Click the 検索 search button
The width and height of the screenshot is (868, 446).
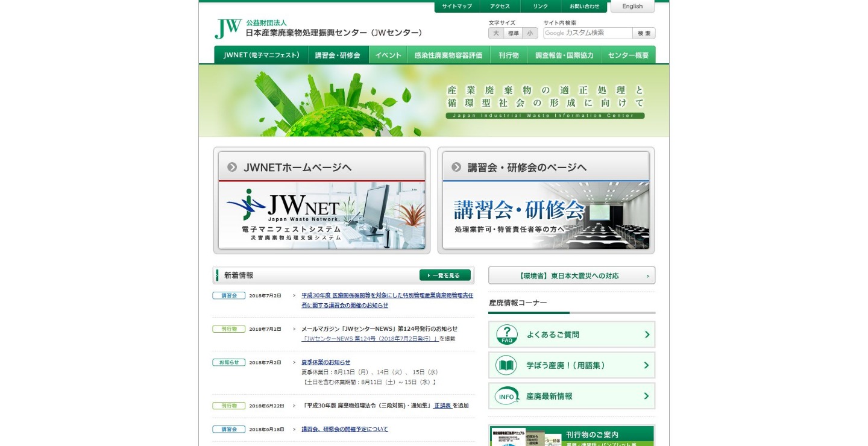tap(644, 33)
